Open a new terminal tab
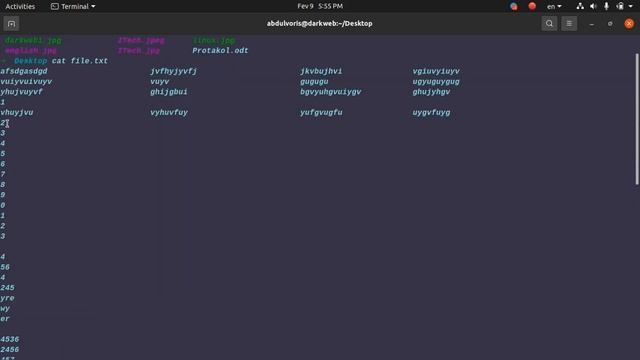The height and width of the screenshot is (360, 640). (x=11, y=24)
